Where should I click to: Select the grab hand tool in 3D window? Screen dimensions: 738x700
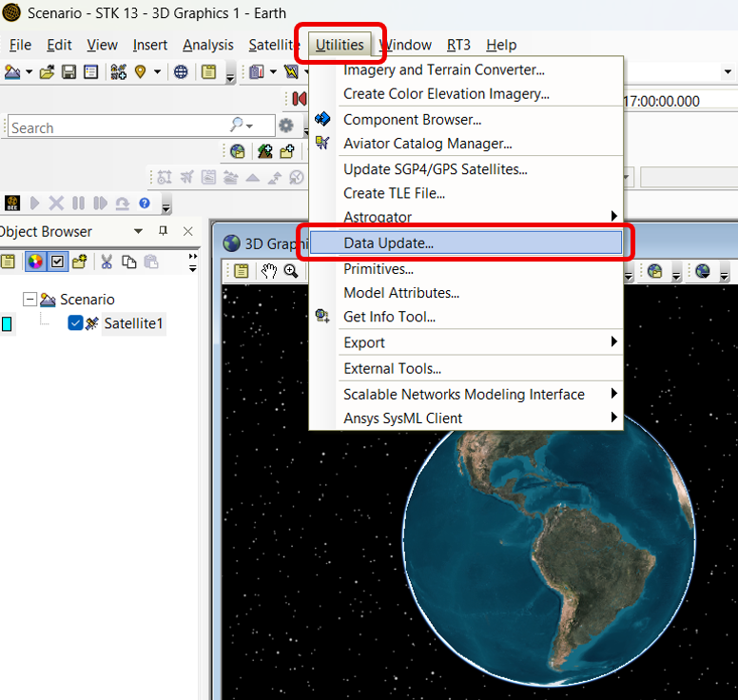coord(269,271)
